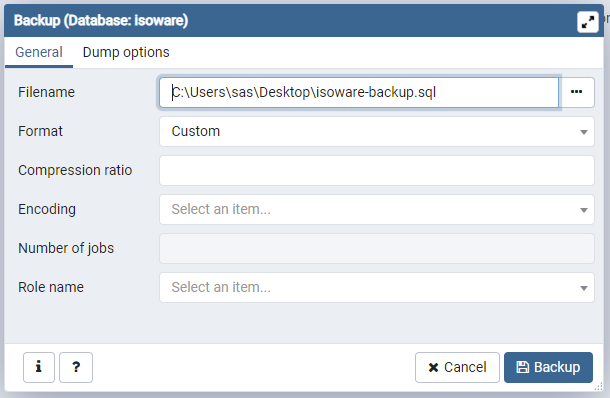Click the resize grip at the dialog corner
The image size is (610, 398).
click(x=598, y=387)
